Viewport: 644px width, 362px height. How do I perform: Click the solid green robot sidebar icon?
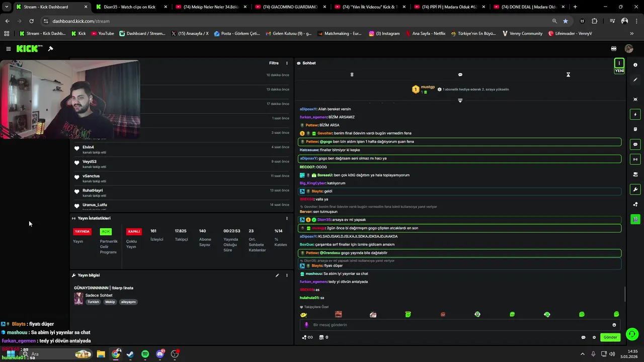coord(635,219)
